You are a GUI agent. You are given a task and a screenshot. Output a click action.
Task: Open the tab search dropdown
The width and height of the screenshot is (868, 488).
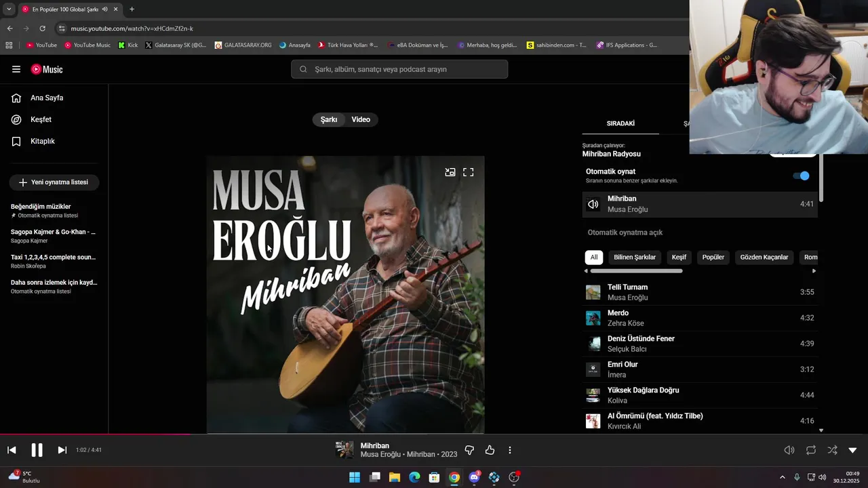click(x=9, y=9)
